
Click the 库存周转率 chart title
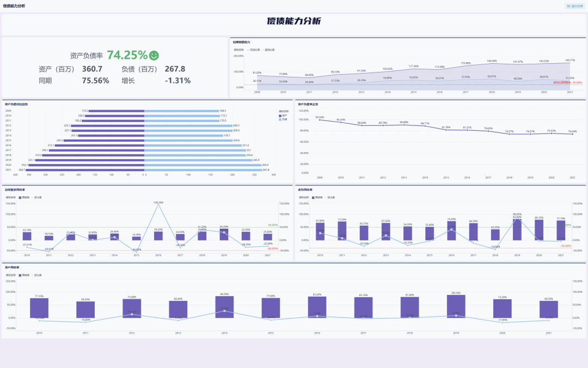pyautogui.click(x=305, y=190)
